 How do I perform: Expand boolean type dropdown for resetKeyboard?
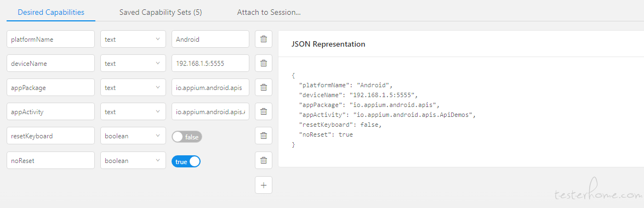[133, 136]
